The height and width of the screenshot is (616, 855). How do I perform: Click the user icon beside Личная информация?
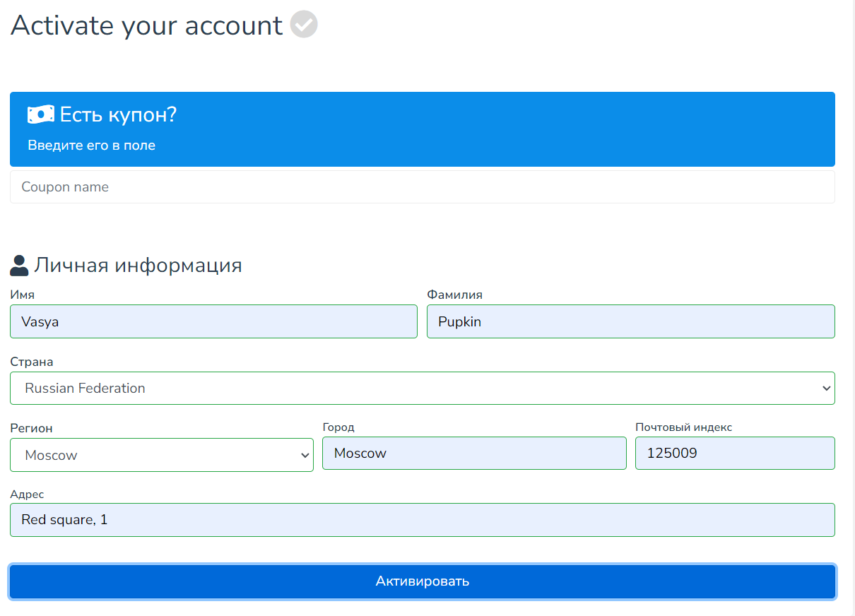[x=20, y=266]
